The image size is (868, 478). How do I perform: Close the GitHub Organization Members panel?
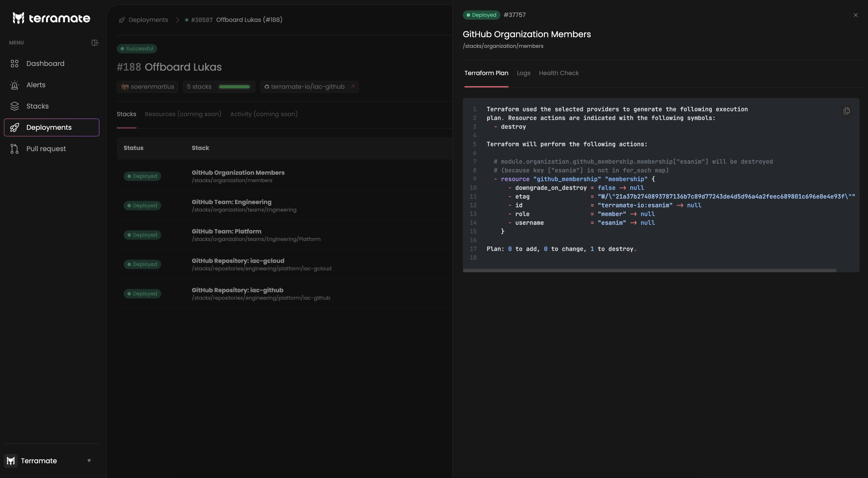coord(855,15)
